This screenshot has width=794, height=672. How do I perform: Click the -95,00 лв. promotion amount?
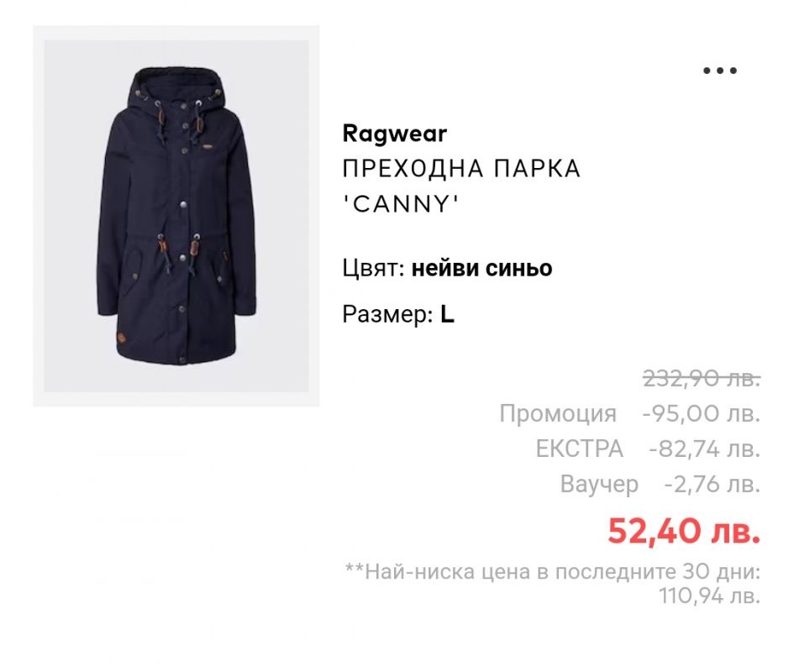702,414
